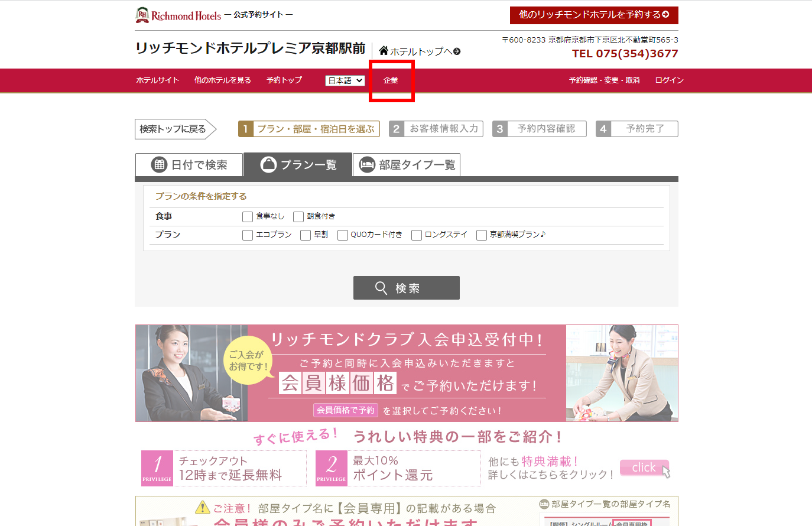Click 他にも特典満載 text
The width and height of the screenshot is (812, 526).
pyautogui.click(x=532, y=462)
